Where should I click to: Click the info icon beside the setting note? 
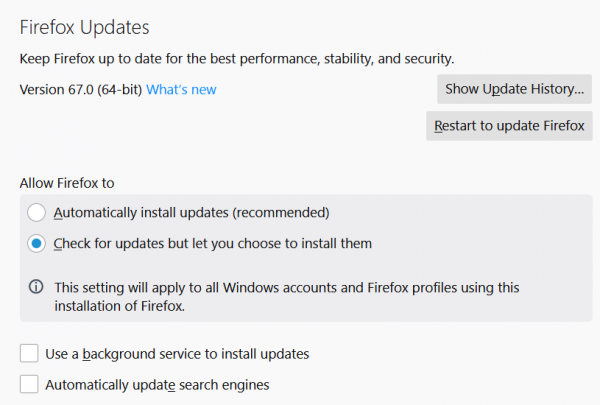pos(37,287)
